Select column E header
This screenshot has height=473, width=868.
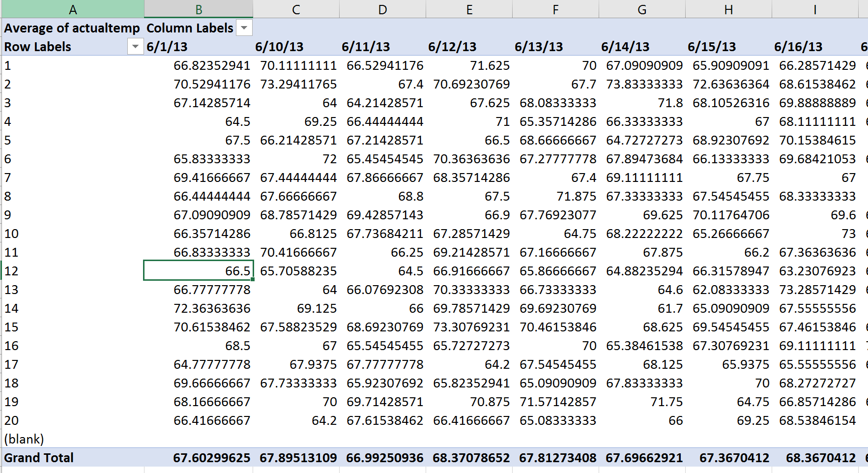pos(469,9)
